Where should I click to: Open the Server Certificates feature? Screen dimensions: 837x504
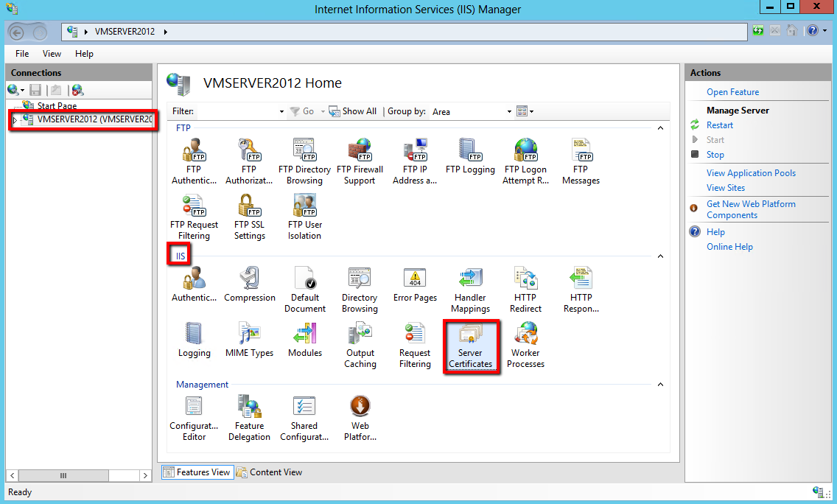coord(470,346)
